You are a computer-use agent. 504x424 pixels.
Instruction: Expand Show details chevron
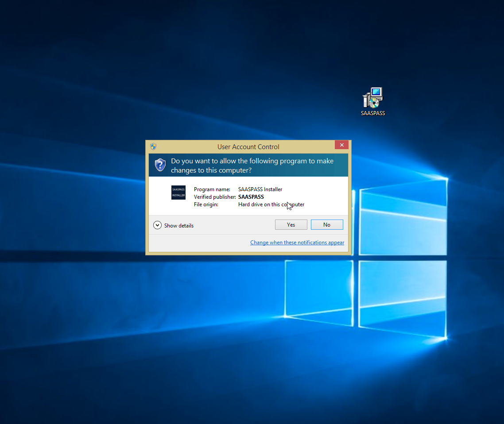coord(157,225)
